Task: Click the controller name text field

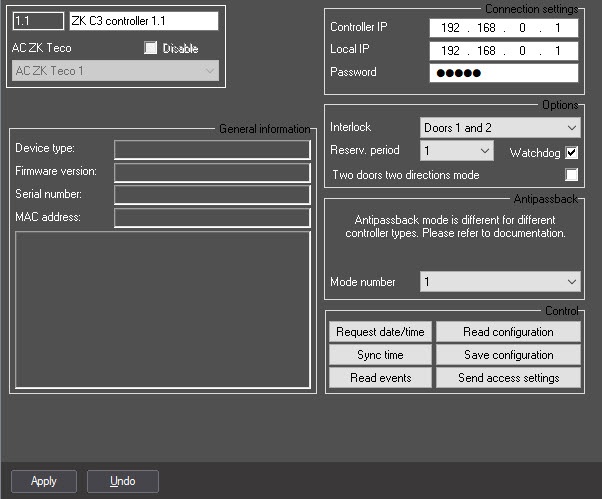Action: pyautogui.click(x=143, y=21)
